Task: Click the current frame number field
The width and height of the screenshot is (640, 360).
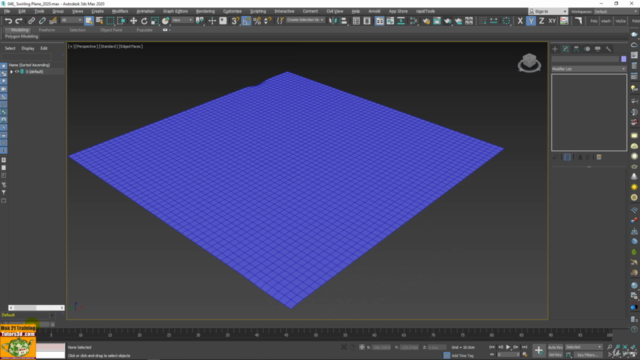Action: [x=508, y=355]
